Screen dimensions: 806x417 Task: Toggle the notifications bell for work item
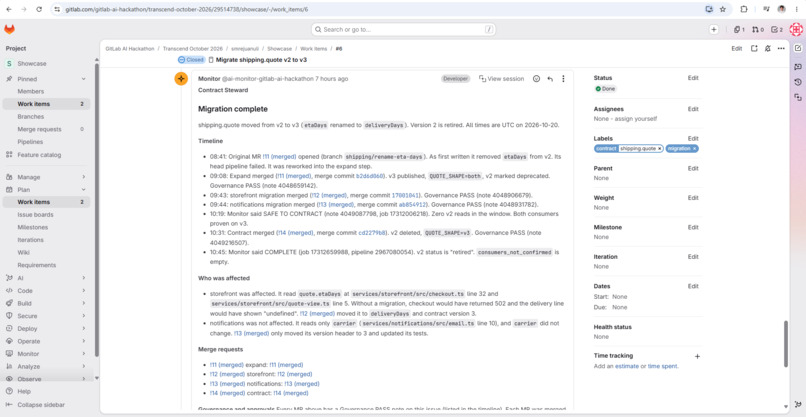[x=767, y=48]
